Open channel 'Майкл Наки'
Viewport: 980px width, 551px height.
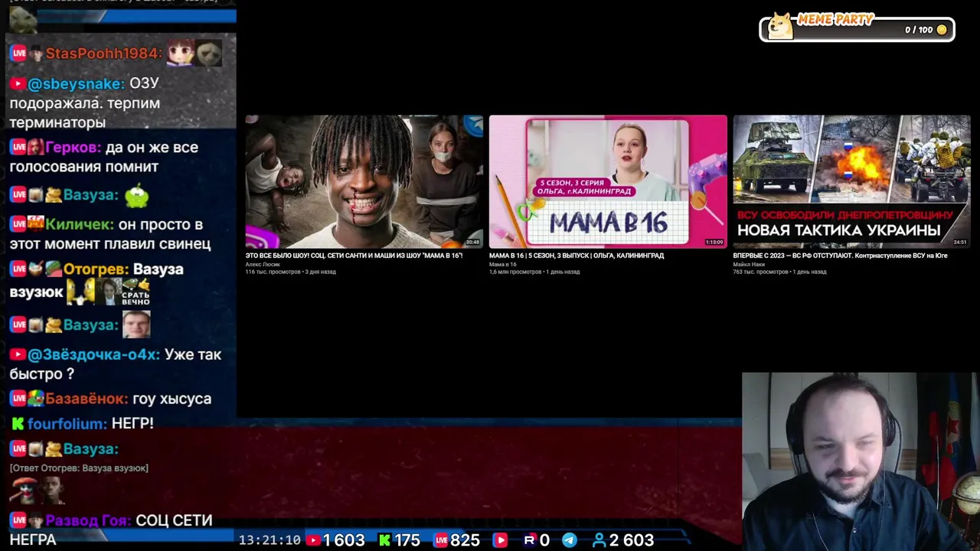click(x=749, y=264)
